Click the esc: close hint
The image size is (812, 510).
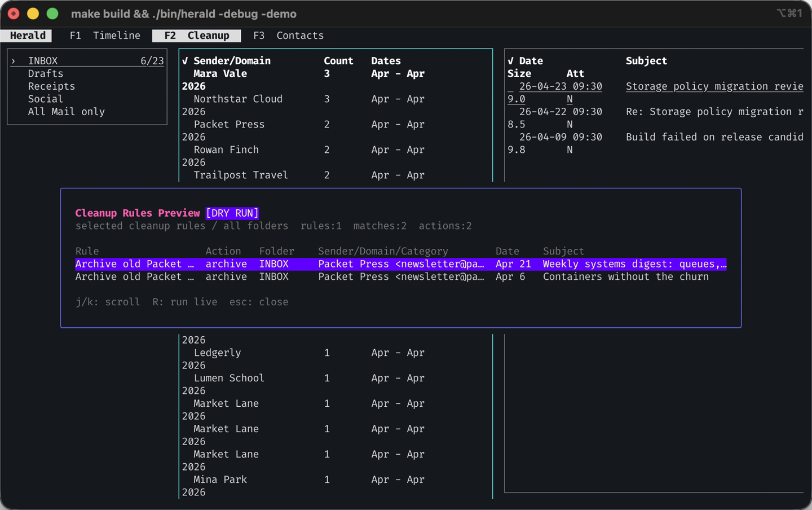click(x=259, y=302)
